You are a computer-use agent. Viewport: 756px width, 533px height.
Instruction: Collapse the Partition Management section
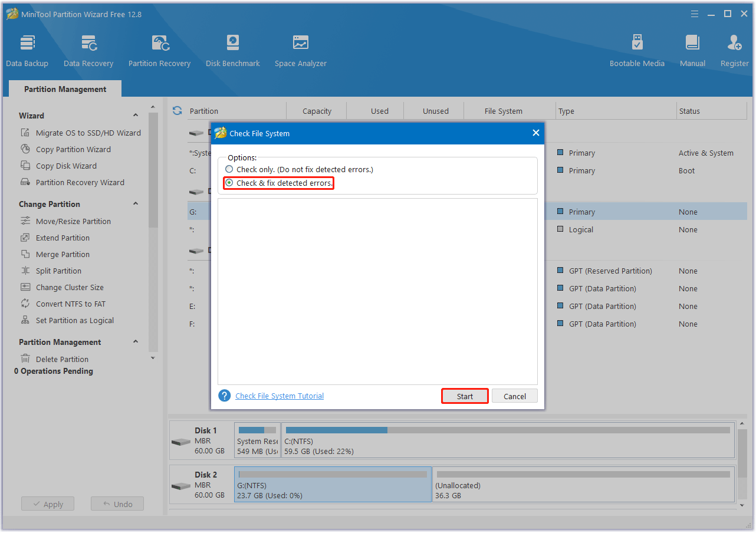(135, 341)
